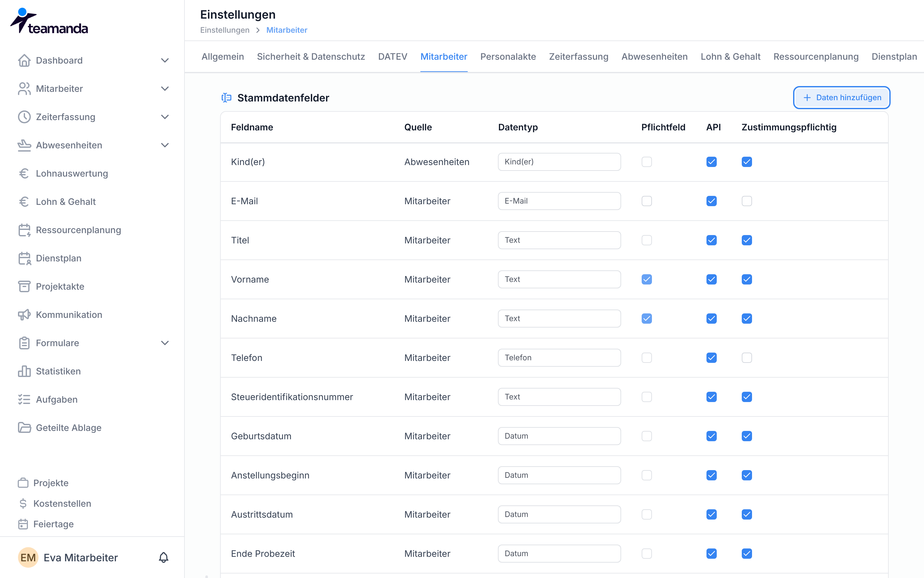The height and width of the screenshot is (578, 924).
Task: Open the Personalakte tab
Action: coord(508,57)
